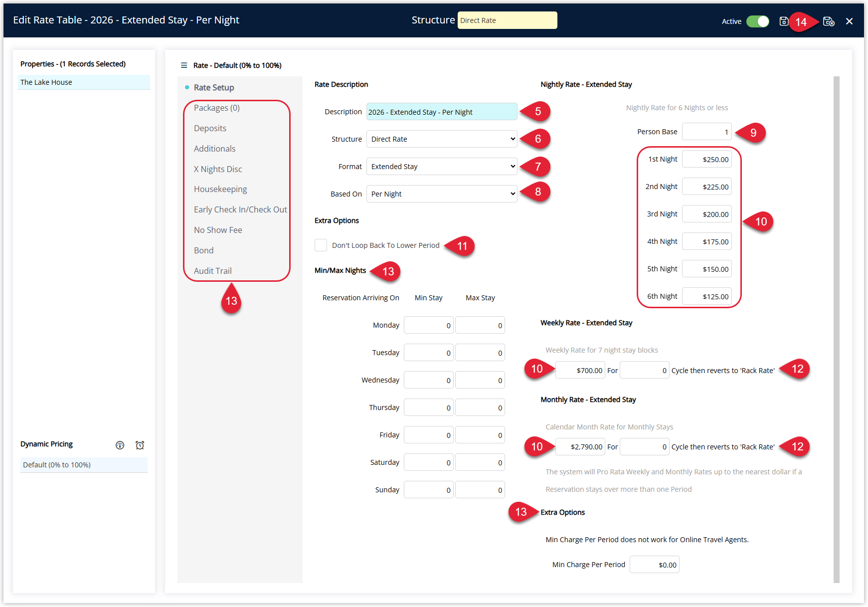This screenshot has height=607, width=868.
Task: Click Sunday Min Stay field
Action: pos(429,490)
